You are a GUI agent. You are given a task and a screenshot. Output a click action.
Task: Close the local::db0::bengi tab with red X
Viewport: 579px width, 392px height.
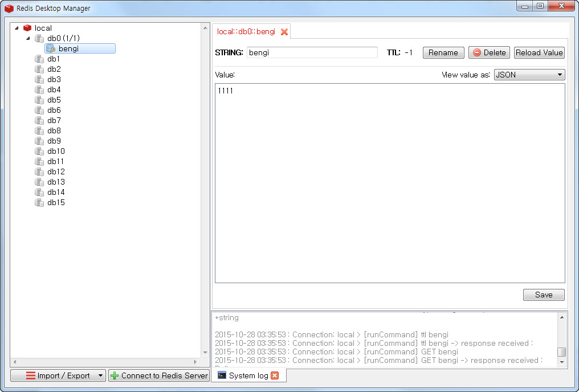click(x=284, y=32)
